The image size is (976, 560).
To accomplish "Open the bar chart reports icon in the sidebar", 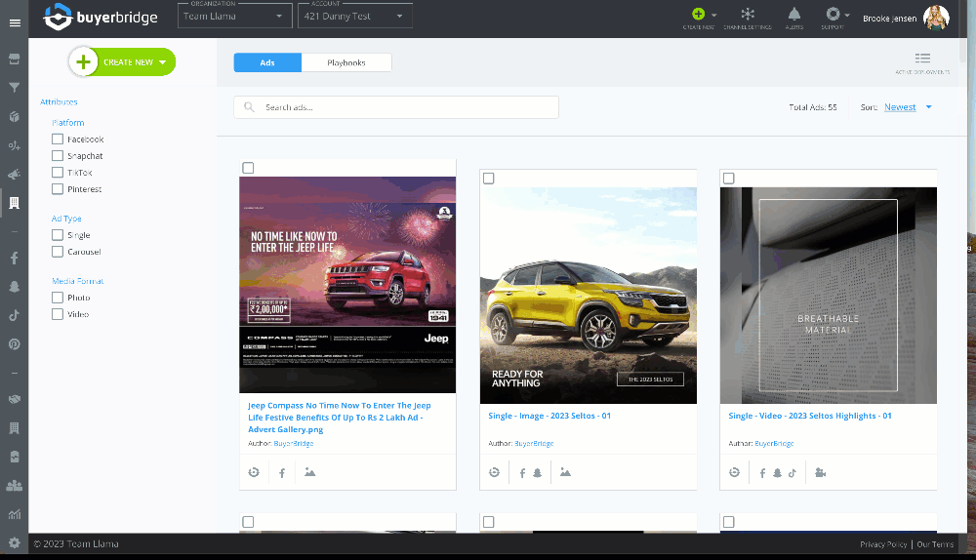I will 15,514.
